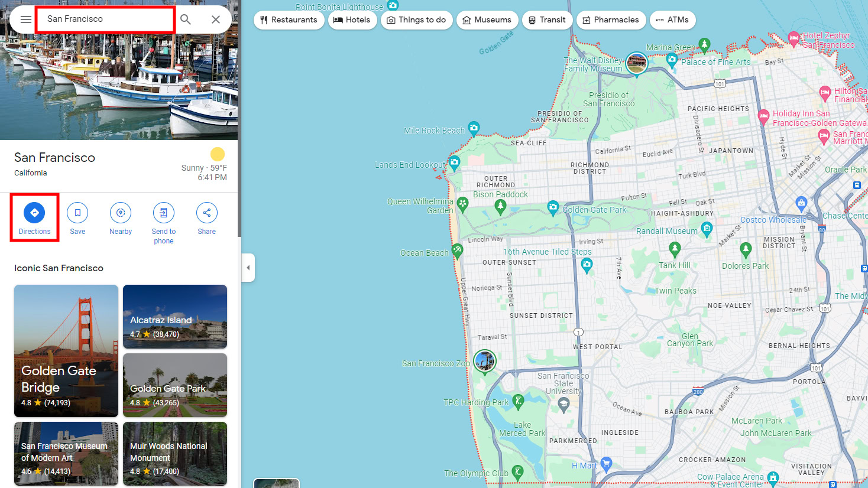Filter the map by Hotels
Viewport: 868px width, 488px height.
pos(352,20)
